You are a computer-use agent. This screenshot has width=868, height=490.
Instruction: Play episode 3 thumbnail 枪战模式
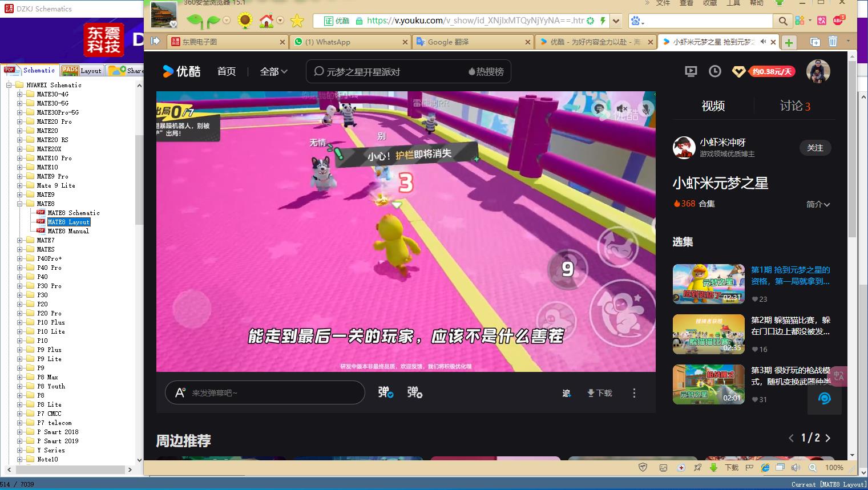(709, 384)
